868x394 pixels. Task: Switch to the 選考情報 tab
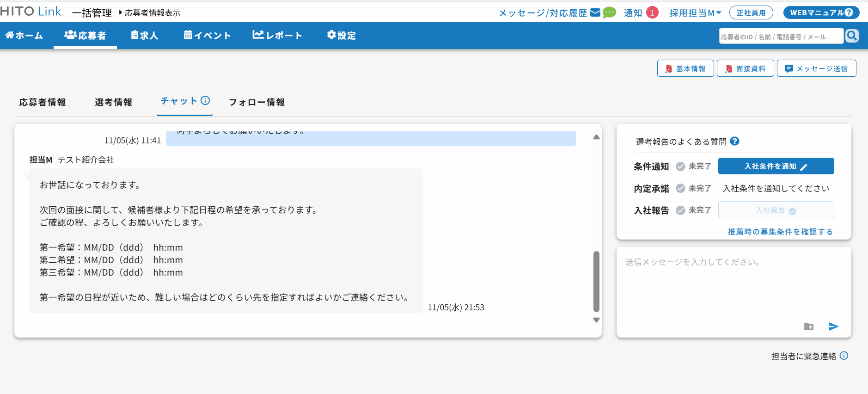coord(114,102)
